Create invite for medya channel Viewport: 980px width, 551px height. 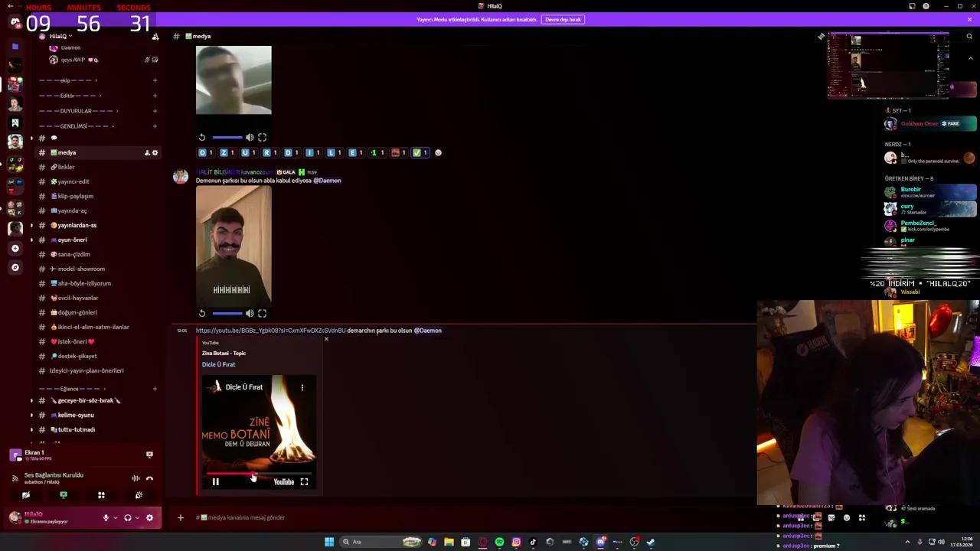[x=146, y=153]
